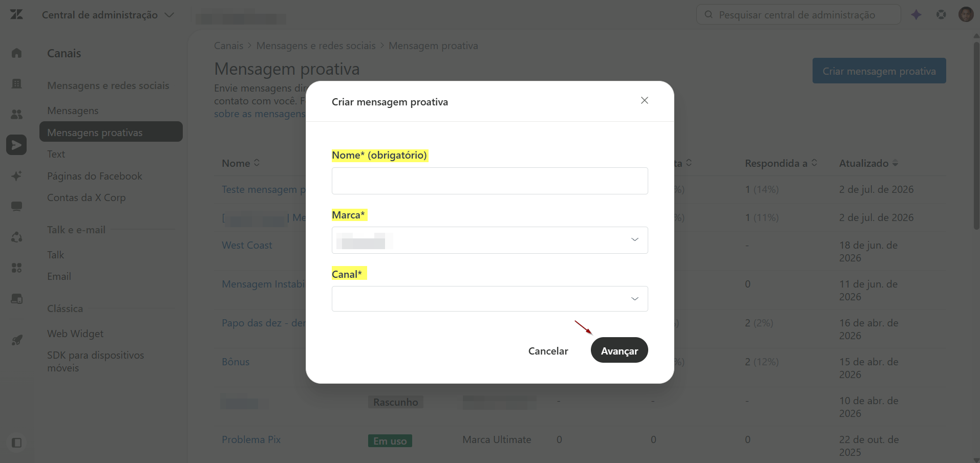980x463 pixels.
Task: Open the People icon in sidebar
Action: pos(17,114)
